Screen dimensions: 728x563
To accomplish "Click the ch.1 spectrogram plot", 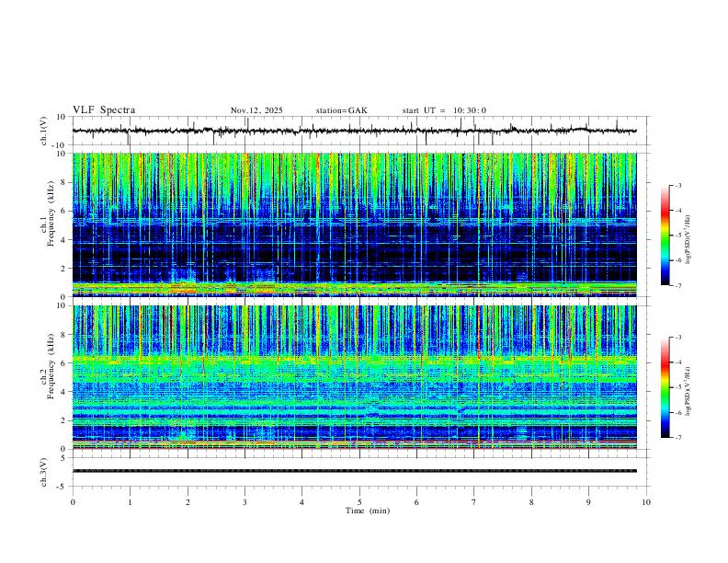I will pyautogui.click(x=355, y=224).
